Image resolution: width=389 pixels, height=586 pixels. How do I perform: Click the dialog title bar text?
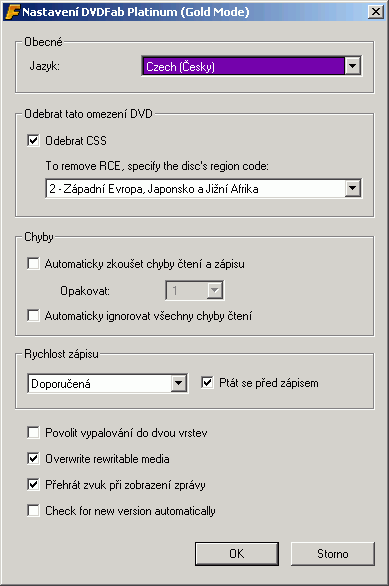point(136,12)
